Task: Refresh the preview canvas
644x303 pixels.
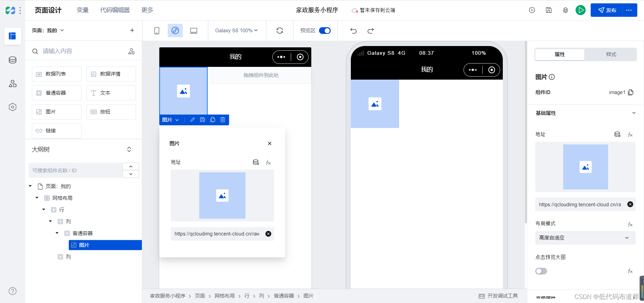Action: pos(280,31)
